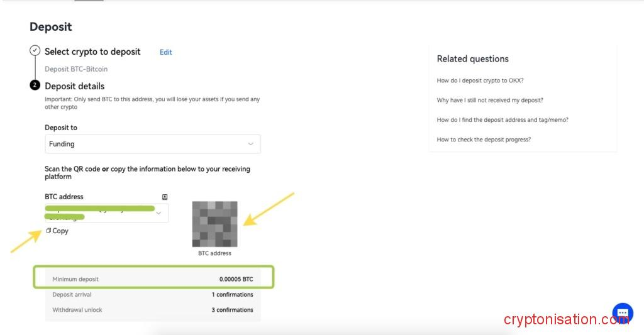Click the Copy button label
This screenshot has height=335, width=644.
(60, 231)
